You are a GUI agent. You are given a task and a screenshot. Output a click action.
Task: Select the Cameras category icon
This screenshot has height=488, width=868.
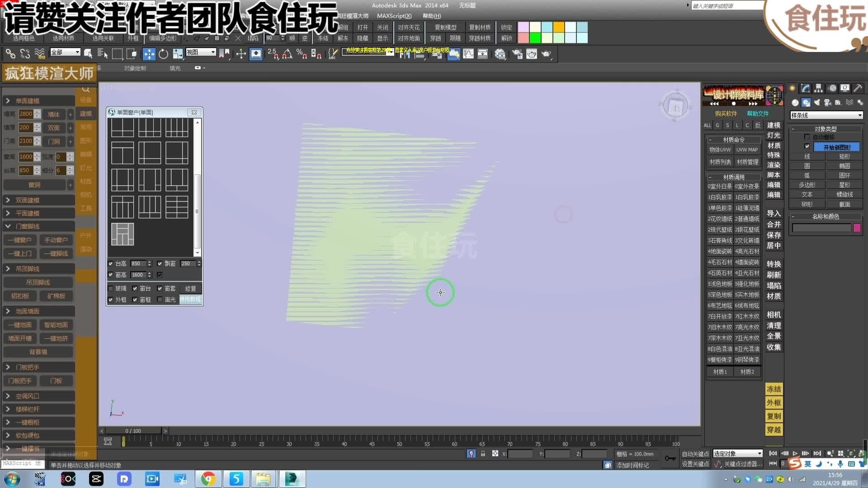[828, 103]
